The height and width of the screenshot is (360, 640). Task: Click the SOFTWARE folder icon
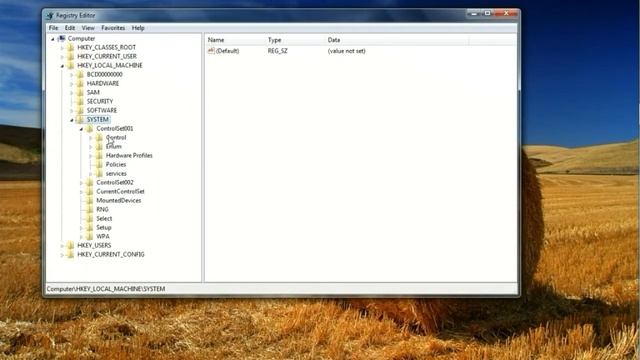point(80,110)
